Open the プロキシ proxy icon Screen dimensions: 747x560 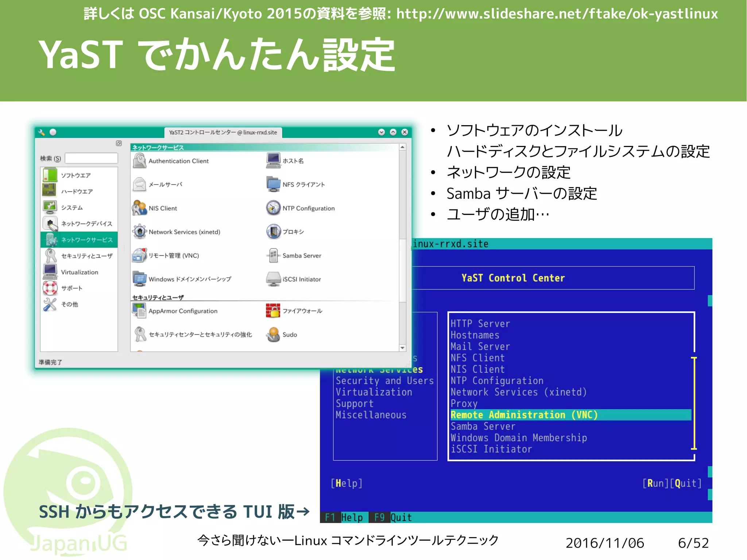tap(273, 232)
